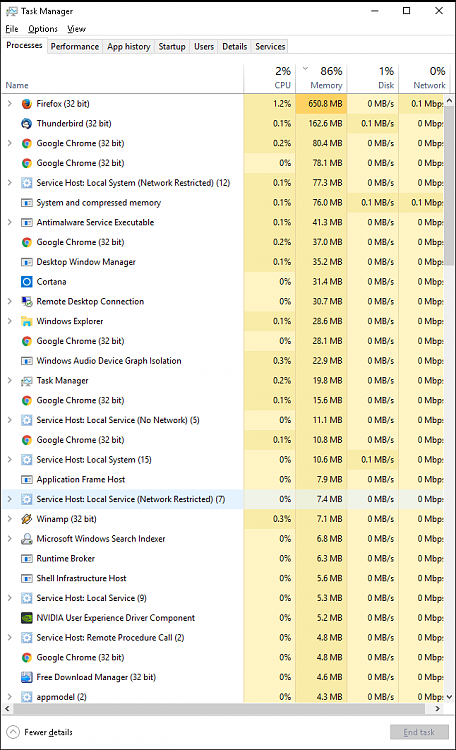Expand the Task Manager process row
The width and height of the screenshot is (456, 750).
[x=10, y=381]
